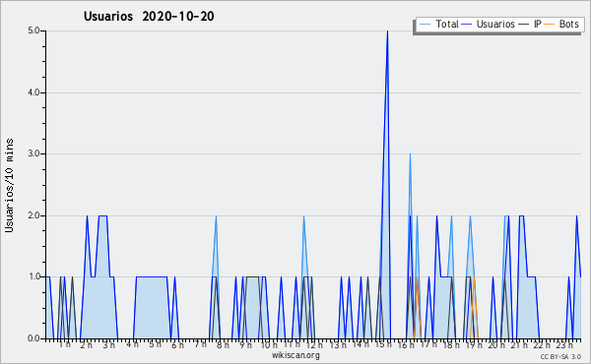Click the light blue Total legend line

[x=425, y=25]
